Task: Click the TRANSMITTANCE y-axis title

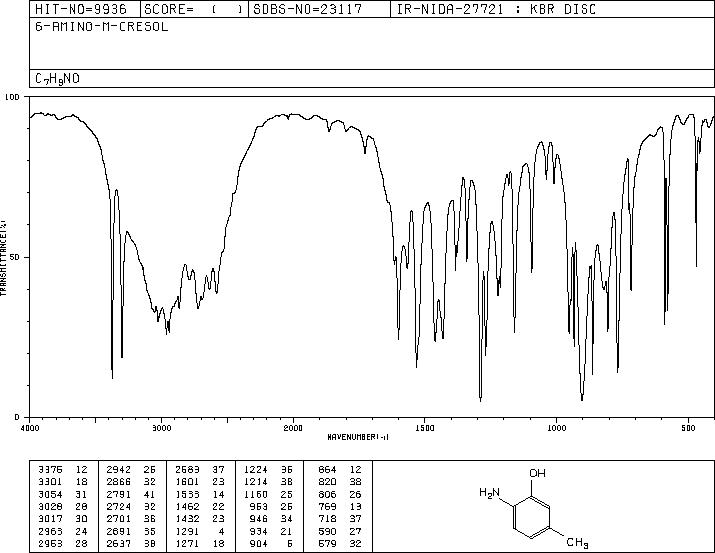Action: pos(3,258)
